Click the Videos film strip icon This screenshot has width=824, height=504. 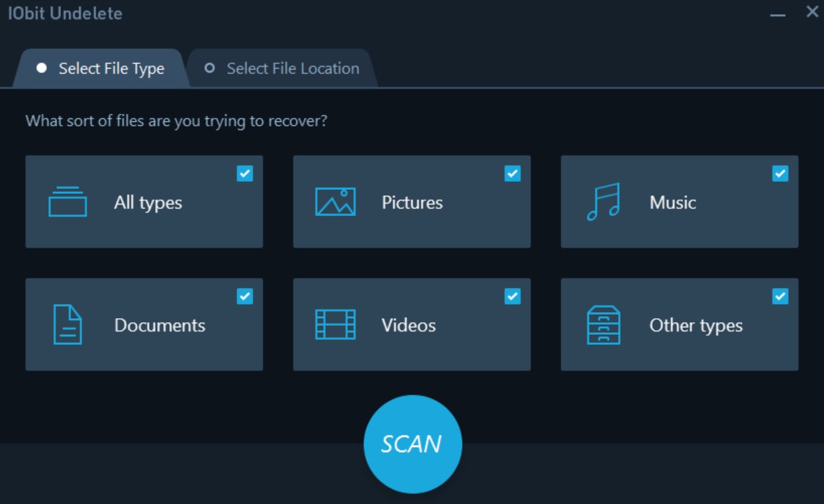[x=335, y=325]
